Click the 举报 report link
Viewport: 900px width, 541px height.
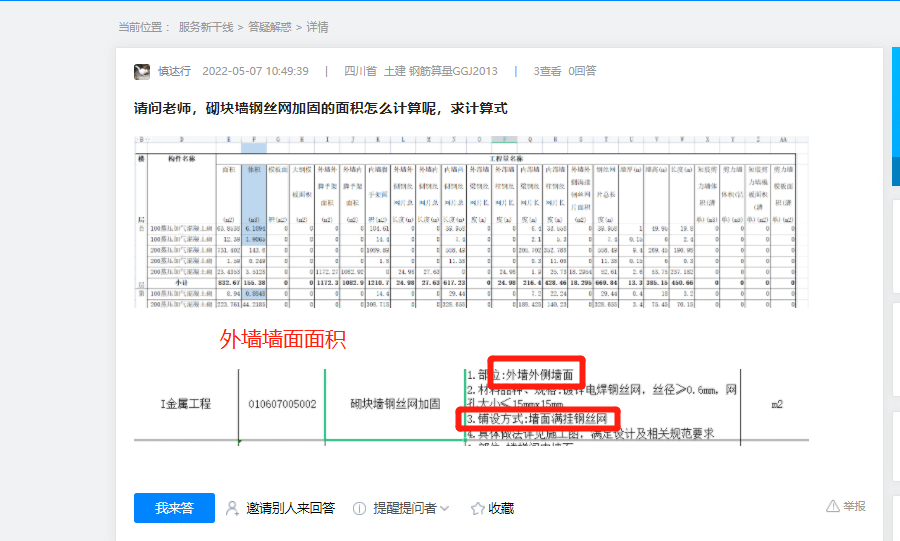pos(854,506)
